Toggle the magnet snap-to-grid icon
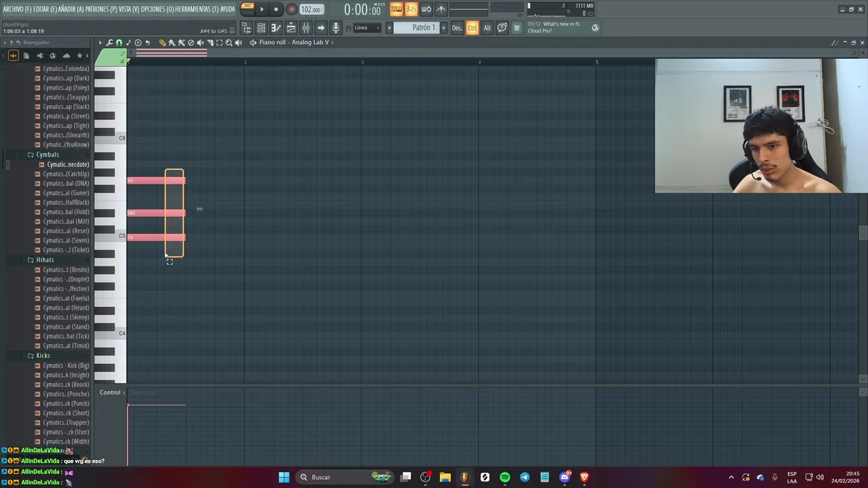 click(x=119, y=42)
